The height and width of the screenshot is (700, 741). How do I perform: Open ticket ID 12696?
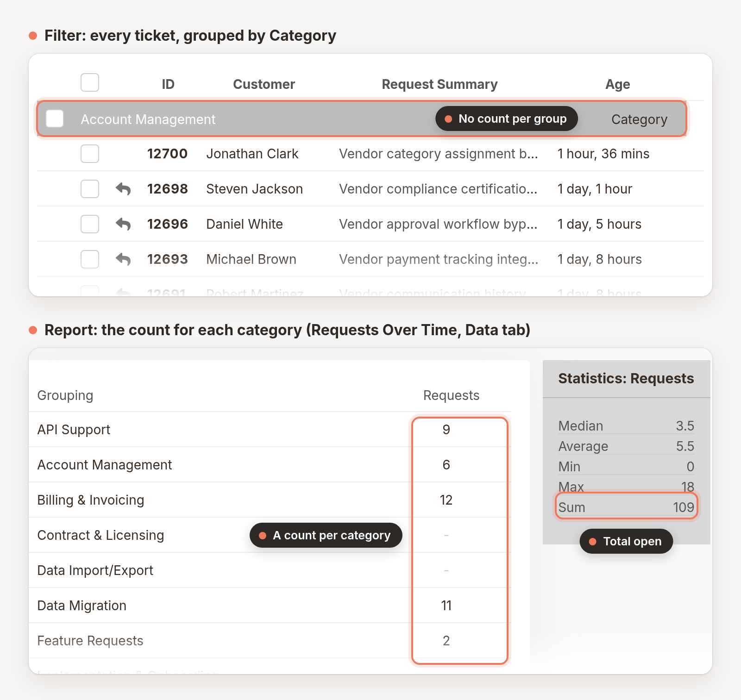(x=167, y=224)
